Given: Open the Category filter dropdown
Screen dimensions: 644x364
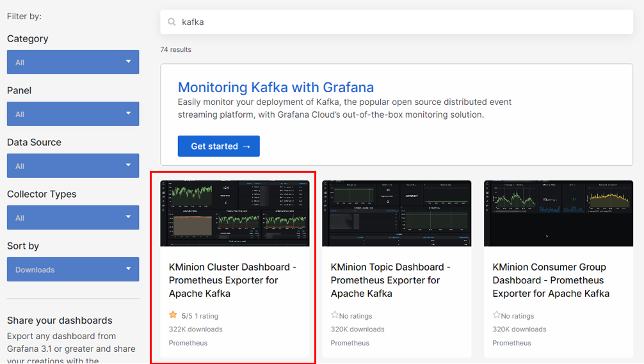Looking at the screenshot, I should point(73,62).
